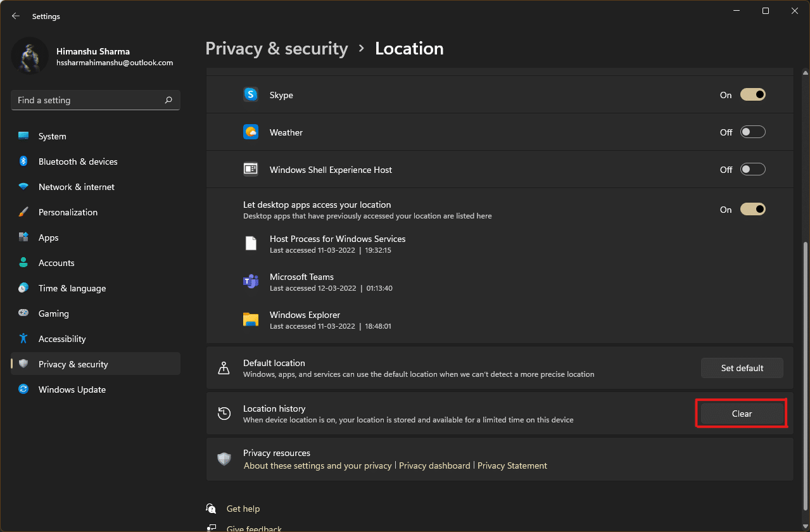Click the Location history clock icon

(x=224, y=414)
